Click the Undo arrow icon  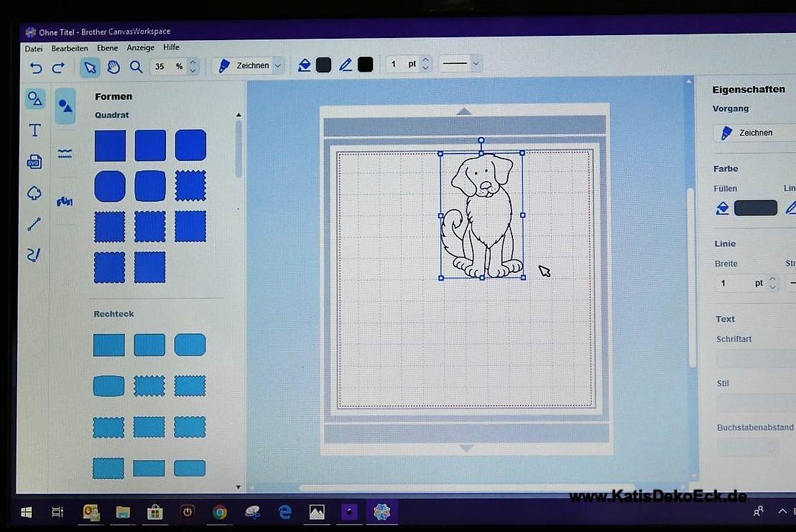point(35,67)
